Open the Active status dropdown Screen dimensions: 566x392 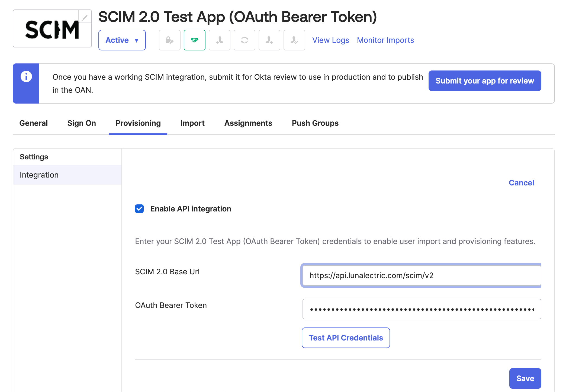tap(122, 40)
